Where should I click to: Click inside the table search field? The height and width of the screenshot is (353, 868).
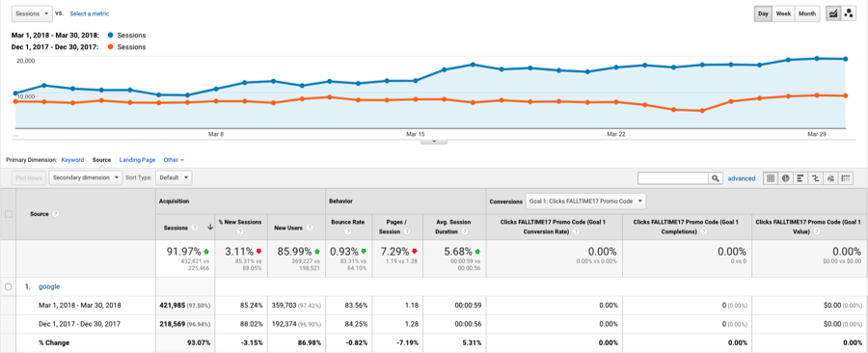pyautogui.click(x=673, y=178)
